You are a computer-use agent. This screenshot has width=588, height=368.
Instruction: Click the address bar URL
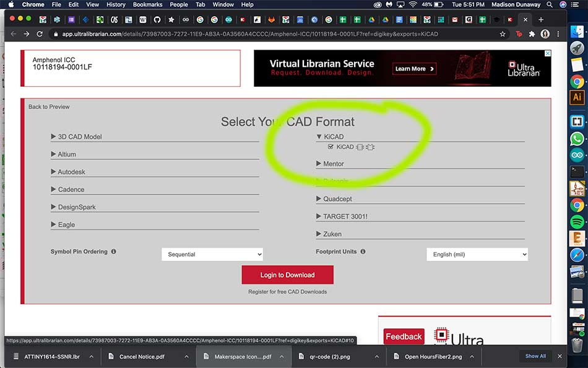click(250, 34)
